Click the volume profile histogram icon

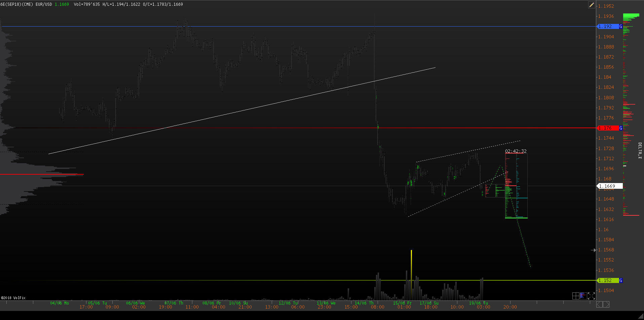pyautogui.click(x=583, y=296)
